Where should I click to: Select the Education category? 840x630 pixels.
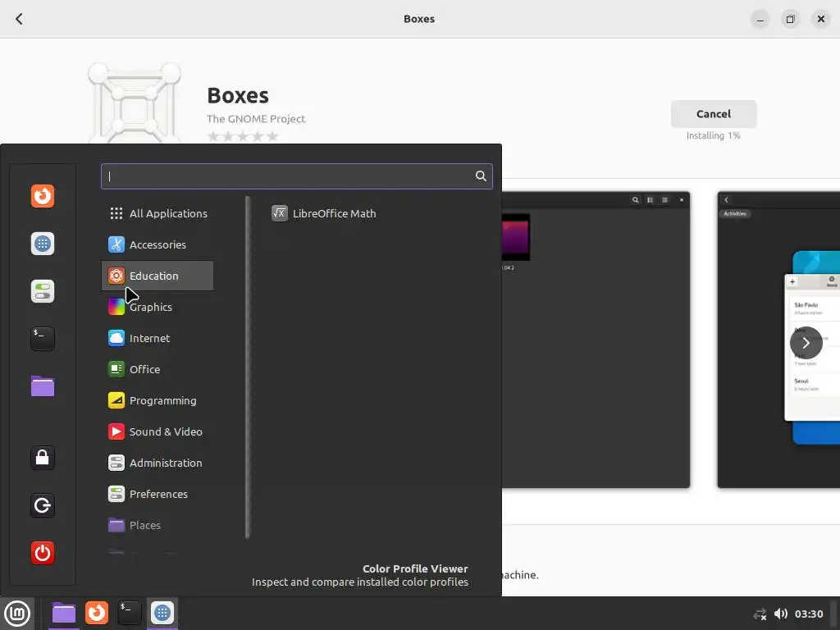pos(157,276)
